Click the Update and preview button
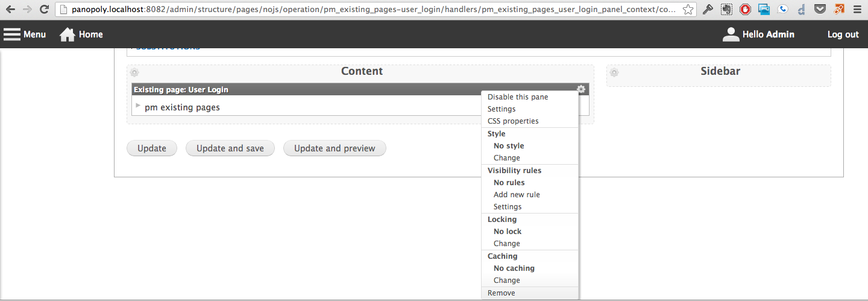 335,148
